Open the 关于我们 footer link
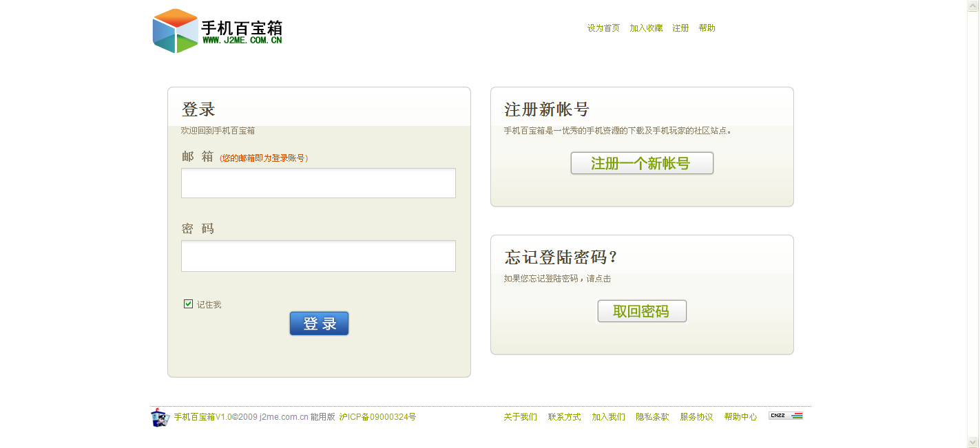Image resolution: width=980 pixels, height=448 pixels. pyautogui.click(x=520, y=417)
